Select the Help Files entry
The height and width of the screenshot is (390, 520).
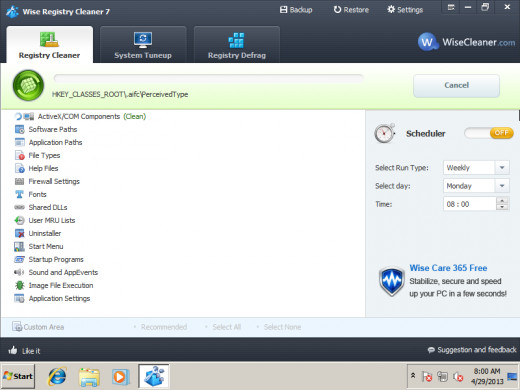[x=43, y=168]
